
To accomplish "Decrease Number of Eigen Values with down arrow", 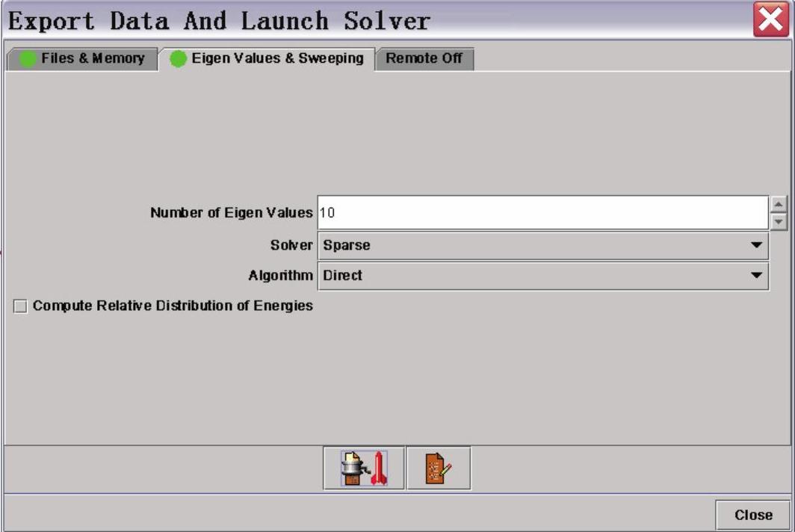I will click(x=779, y=221).
